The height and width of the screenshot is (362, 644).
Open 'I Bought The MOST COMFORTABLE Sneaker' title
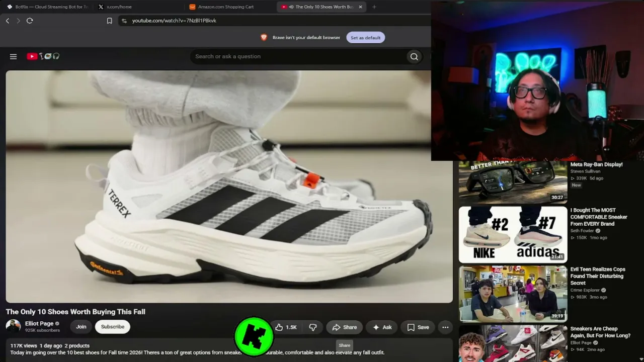599,217
